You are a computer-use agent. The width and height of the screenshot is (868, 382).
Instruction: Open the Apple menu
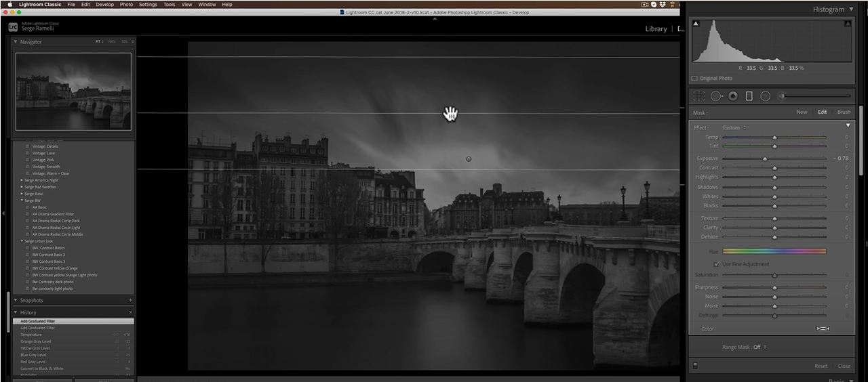(9, 4)
